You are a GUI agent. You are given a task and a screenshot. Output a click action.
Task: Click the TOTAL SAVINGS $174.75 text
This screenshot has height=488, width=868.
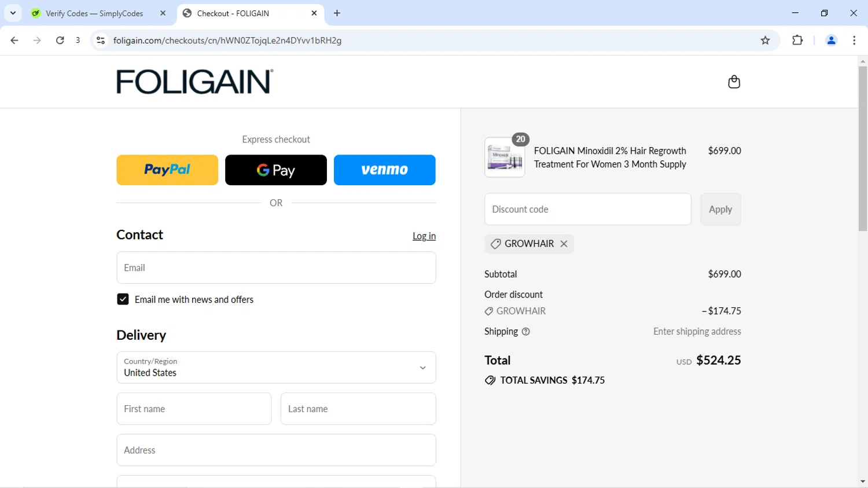pyautogui.click(x=553, y=380)
